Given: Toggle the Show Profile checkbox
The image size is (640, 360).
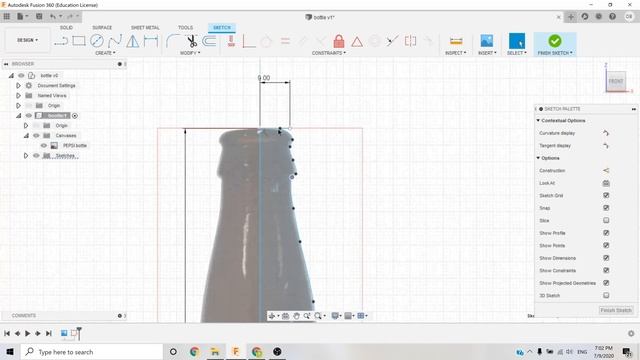Looking at the screenshot, I should 606,233.
